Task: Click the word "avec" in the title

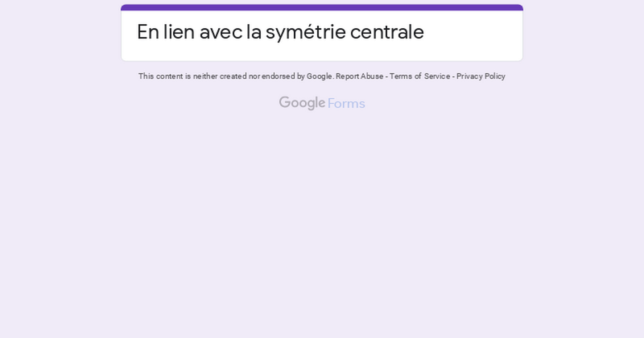Action: click(221, 32)
